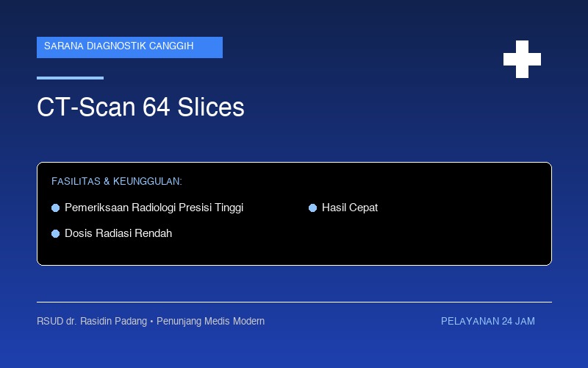Click the number 64 in the title
The width and height of the screenshot is (588, 368).
(x=157, y=107)
